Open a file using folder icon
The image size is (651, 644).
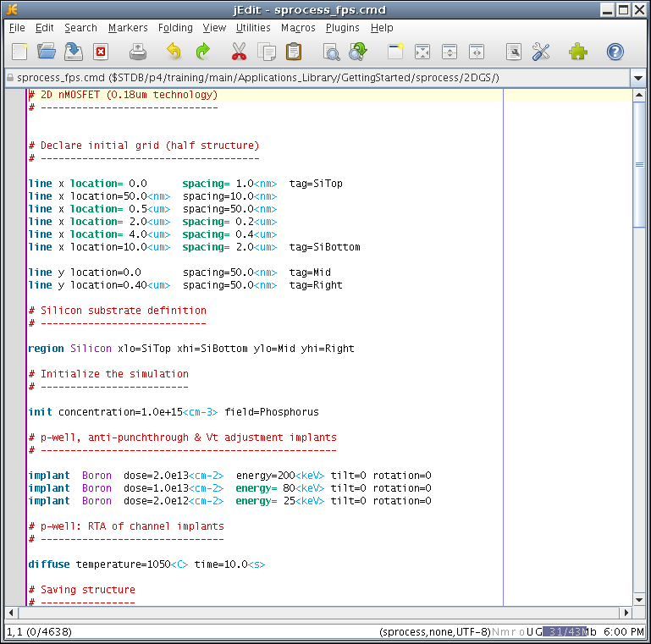tap(47, 52)
